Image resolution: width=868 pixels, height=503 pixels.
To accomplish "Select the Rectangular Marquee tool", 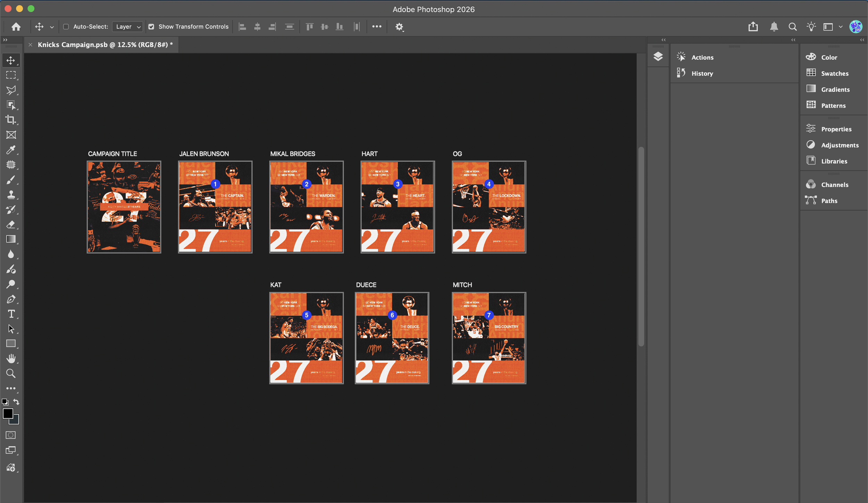I will 11,75.
